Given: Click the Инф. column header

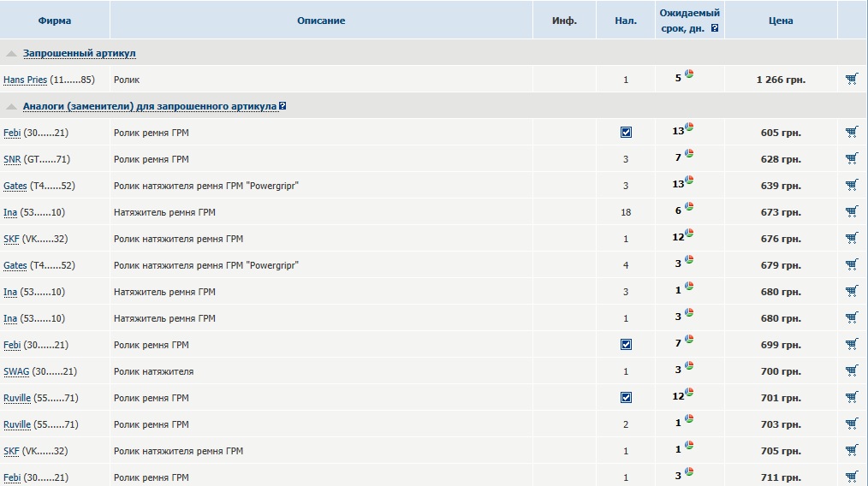Looking at the screenshot, I should point(565,21).
